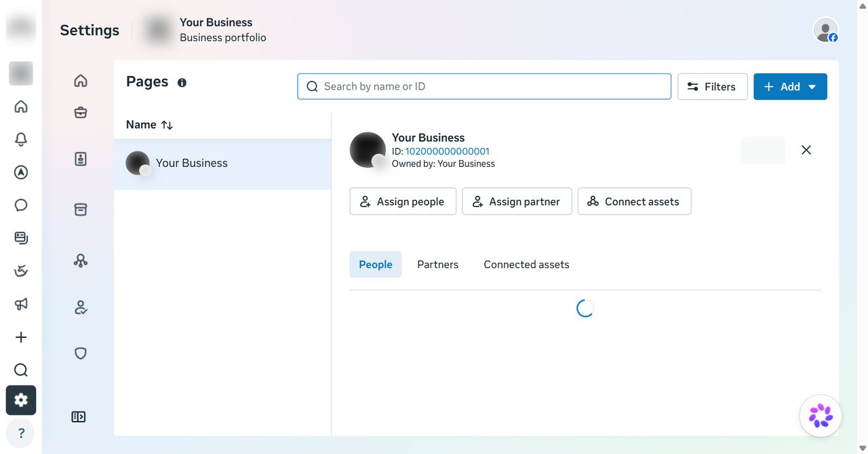The height and width of the screenshot is (454, 868).
Task: Open the Business portfolio switcher in header
Action: tap(205, 30)
